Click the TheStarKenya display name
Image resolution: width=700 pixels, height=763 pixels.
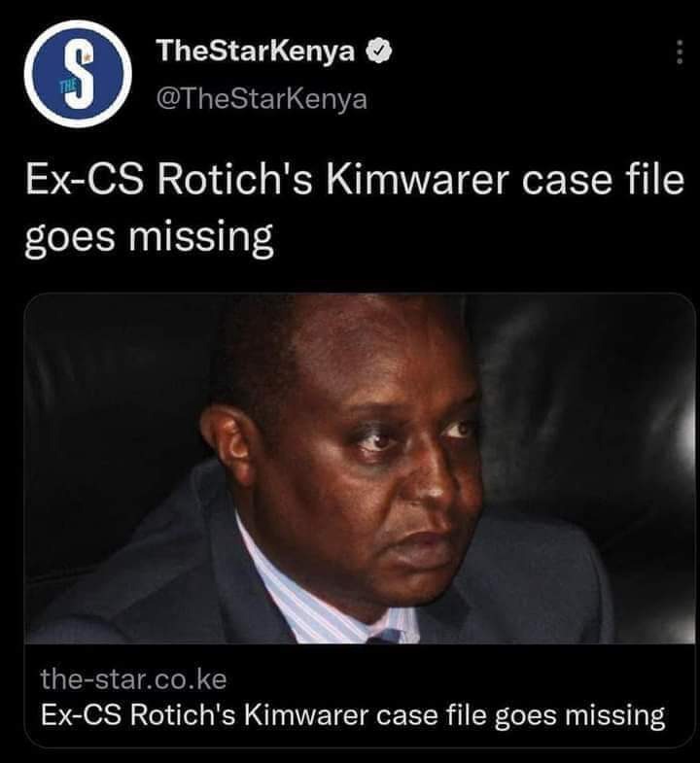pyautogui.click(x=255, y=51)
